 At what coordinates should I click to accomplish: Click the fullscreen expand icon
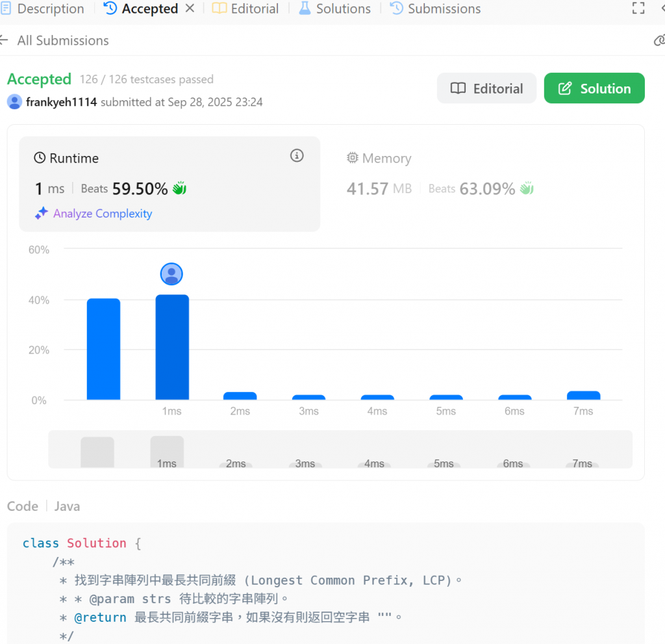point(638,8)
